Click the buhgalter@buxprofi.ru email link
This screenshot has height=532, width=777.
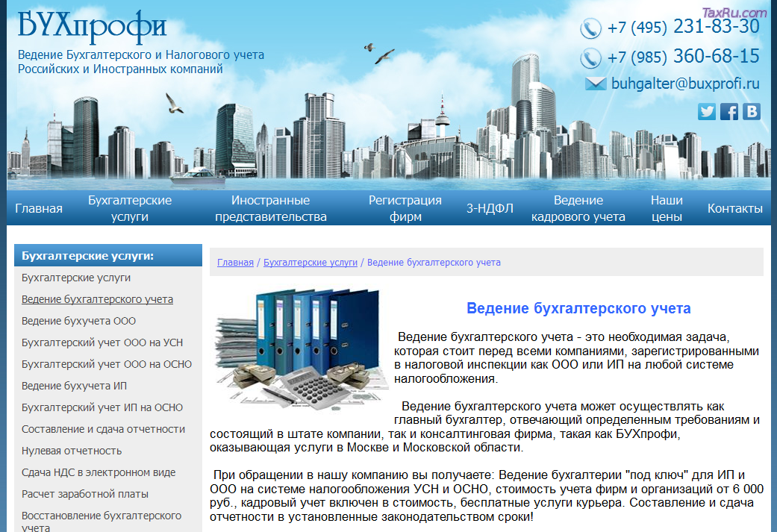(685, 84)
